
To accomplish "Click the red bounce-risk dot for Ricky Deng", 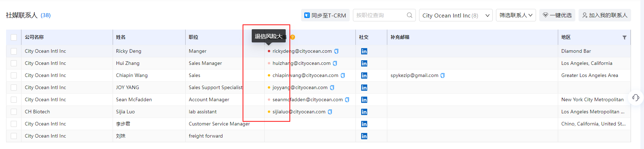I will (269, 51).
